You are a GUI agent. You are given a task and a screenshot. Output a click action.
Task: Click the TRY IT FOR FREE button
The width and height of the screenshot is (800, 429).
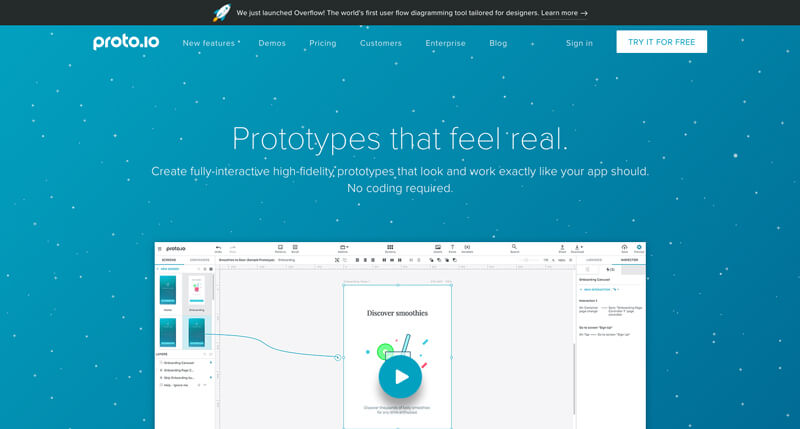662,42
